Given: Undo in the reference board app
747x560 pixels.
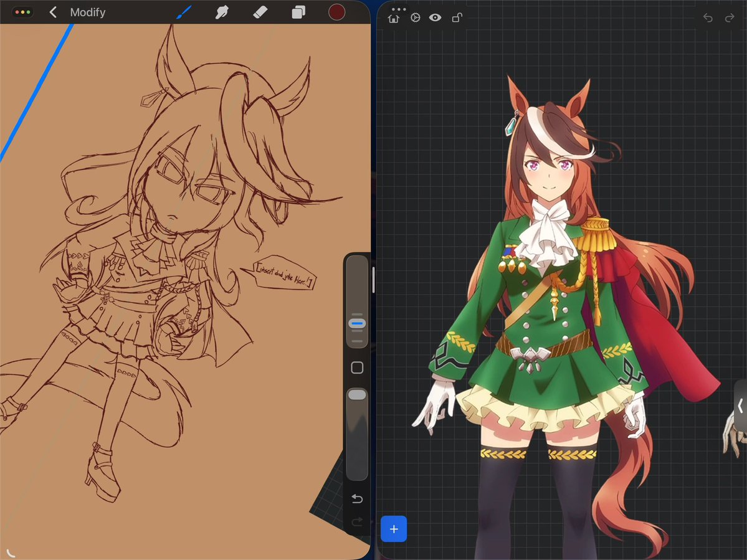Looking at the screenshot, I should pyautogui.click(x=708, y=18).
